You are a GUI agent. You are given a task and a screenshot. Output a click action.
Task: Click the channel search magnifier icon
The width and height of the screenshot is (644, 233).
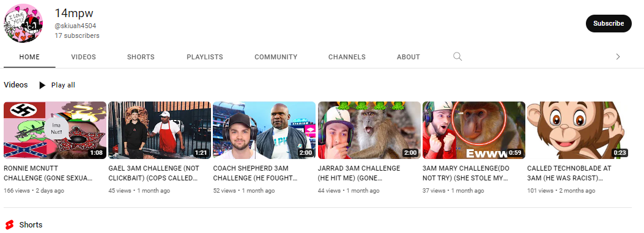click(x=457, y=57)
